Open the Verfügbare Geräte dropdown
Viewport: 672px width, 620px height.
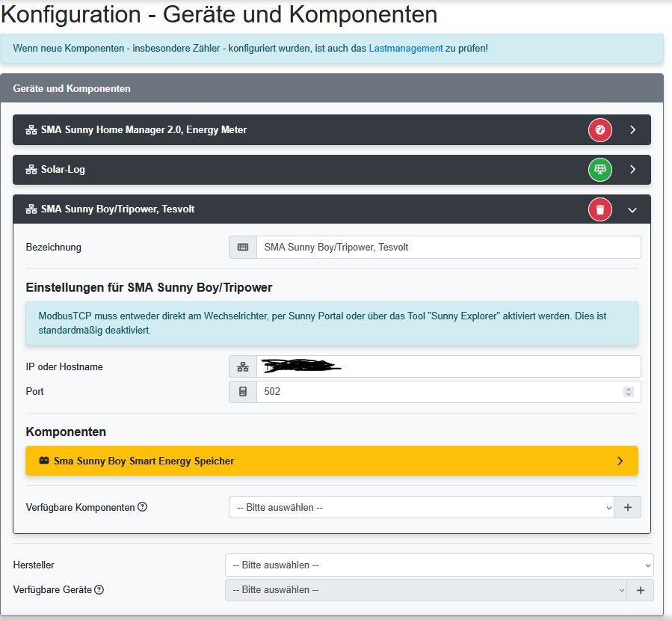click(x=425, y=589)
